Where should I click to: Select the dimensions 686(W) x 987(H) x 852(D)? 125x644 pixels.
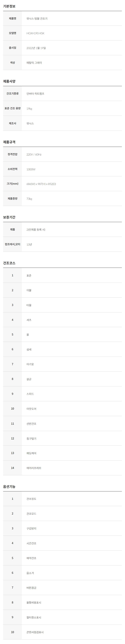(41, 184)
